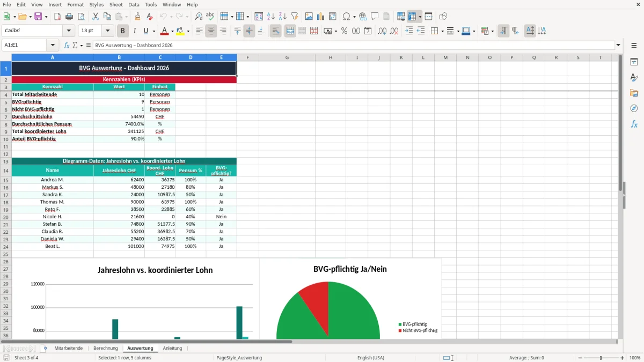Image resolution: width=644 pixels, height=362 pixels.
Task: Open Underline style dropdown arrow
Action: coord(153,31)
